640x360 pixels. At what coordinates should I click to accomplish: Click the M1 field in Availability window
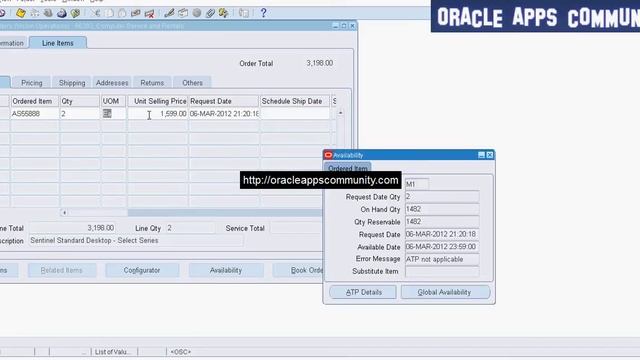coord(417,184)
